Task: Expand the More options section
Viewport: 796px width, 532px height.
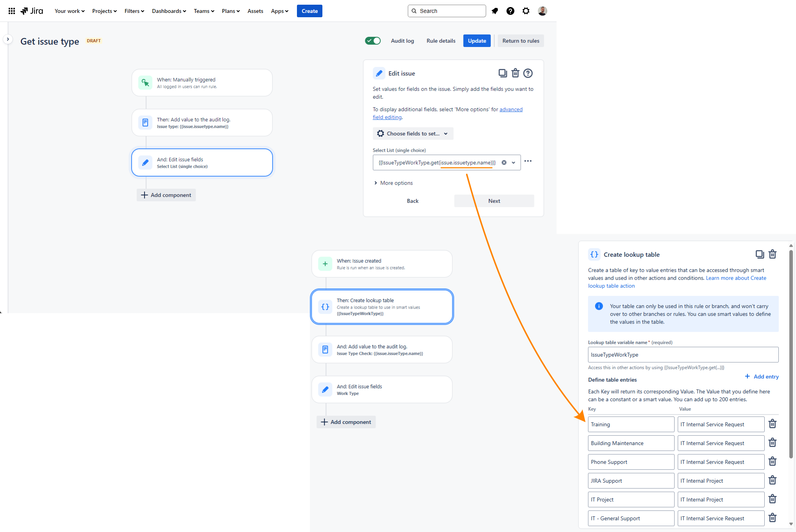Action: [x=393, y=183]
